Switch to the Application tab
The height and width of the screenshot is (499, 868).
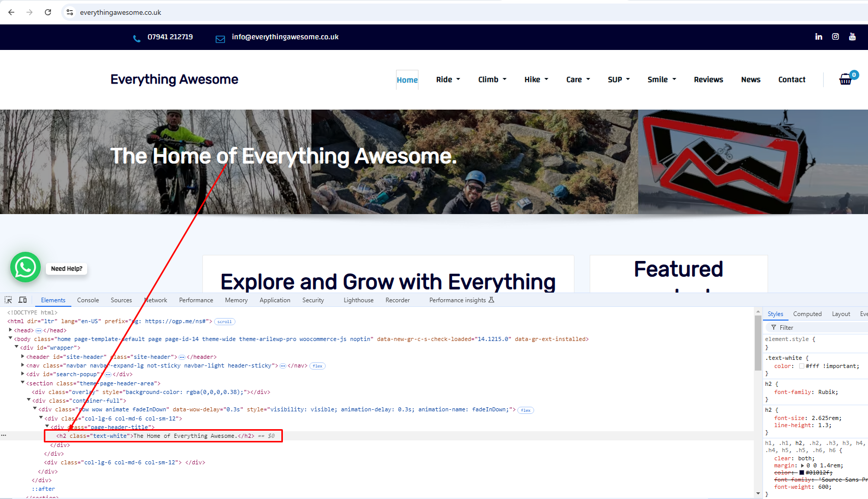(275, 300)
